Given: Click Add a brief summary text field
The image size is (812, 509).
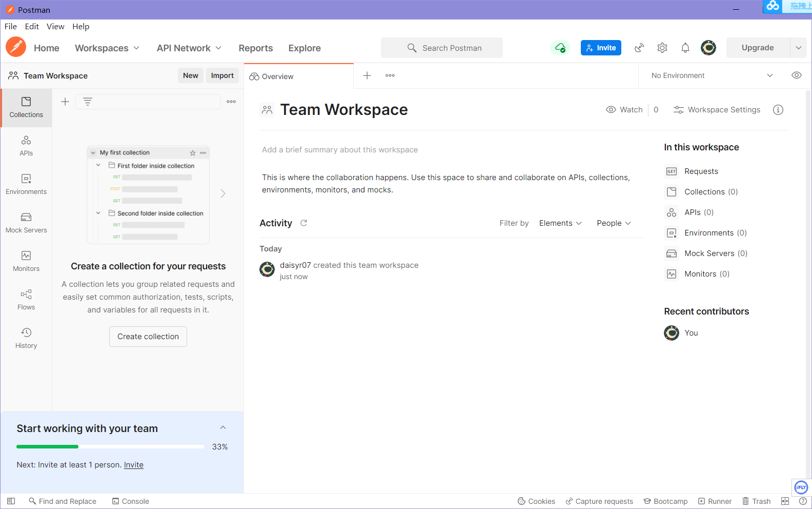Looking at the screenshot, I should coord(340,150).
